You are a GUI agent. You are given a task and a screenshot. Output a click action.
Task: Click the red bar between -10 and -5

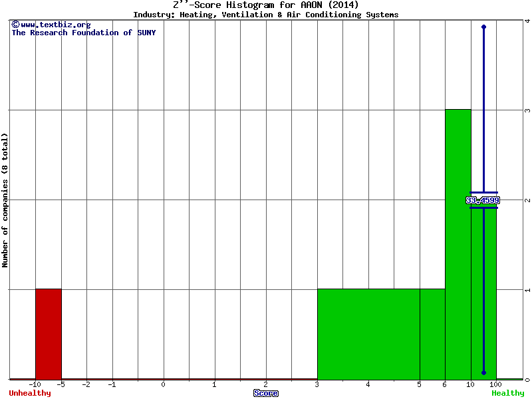click(48, 334)
